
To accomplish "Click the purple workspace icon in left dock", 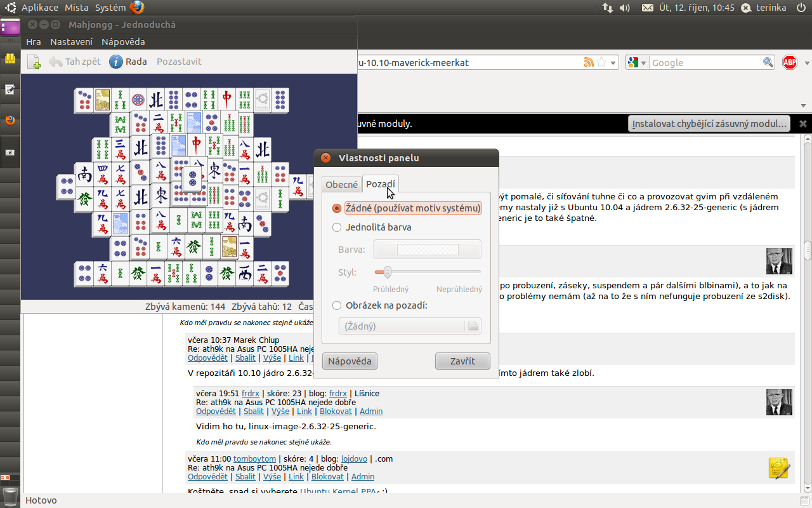I will point(10,27).
